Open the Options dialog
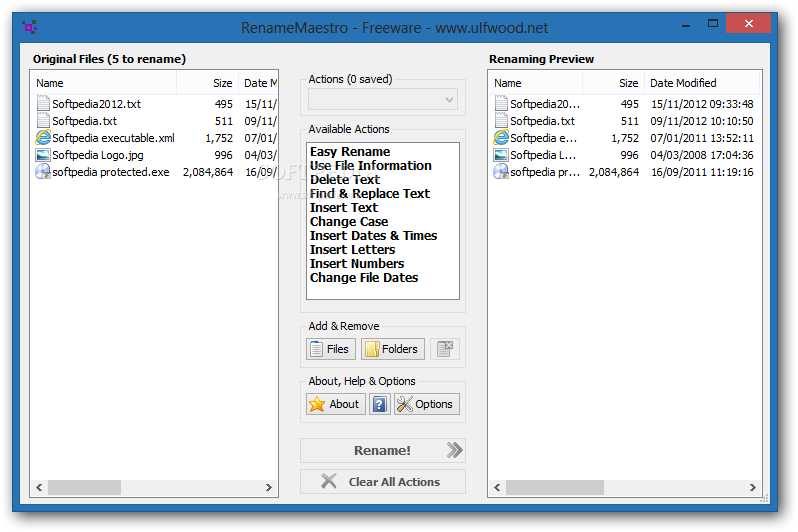This screenshot has height=532, width=798. pos(426,404)
